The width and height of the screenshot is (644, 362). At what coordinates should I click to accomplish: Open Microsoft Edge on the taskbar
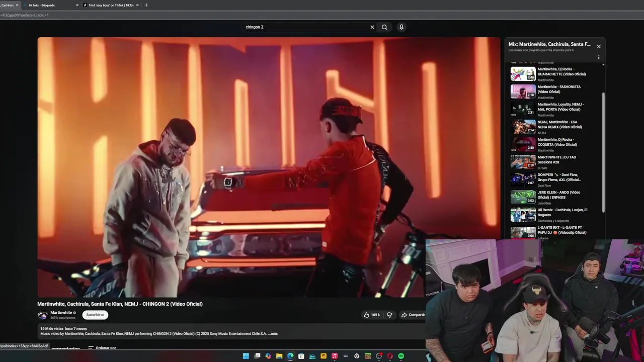coord(290,356)
